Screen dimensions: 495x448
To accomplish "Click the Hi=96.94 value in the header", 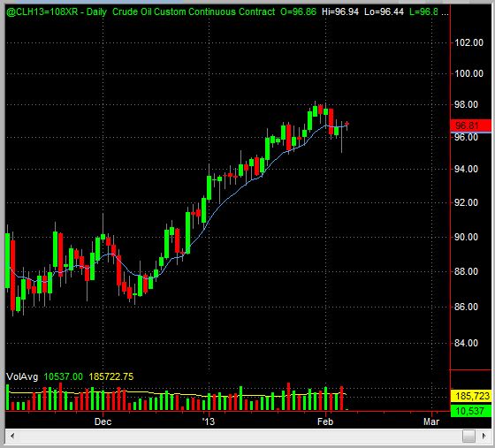I will click(340, 12).
